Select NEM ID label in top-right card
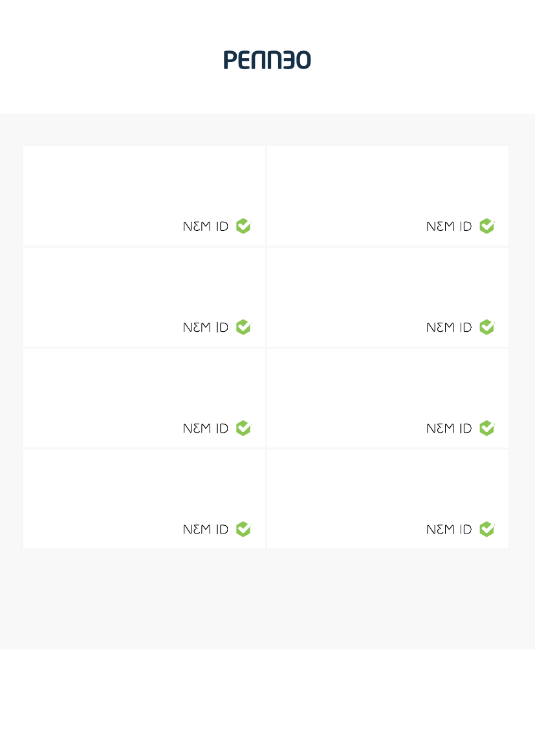 (x=449, y=226)
